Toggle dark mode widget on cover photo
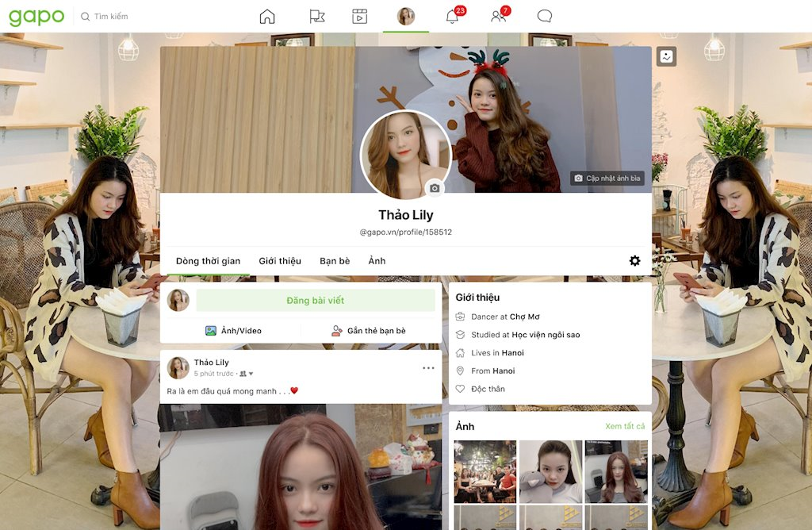 [x=666, y=56]
